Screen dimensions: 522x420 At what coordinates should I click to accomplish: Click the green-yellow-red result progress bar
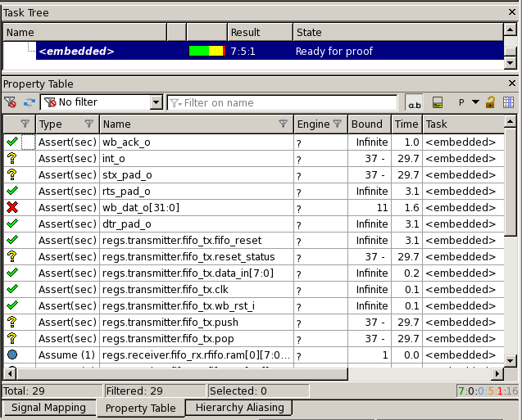pos(207,51)
